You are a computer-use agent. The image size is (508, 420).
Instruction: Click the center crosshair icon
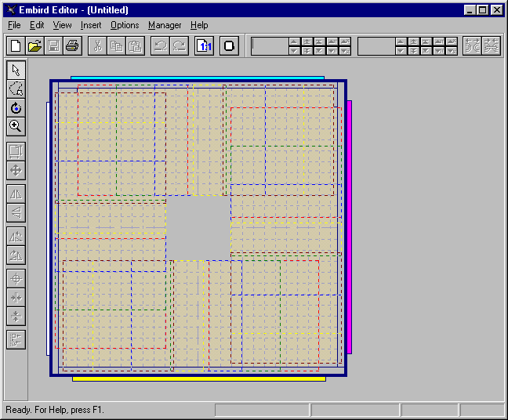point(16,278)
